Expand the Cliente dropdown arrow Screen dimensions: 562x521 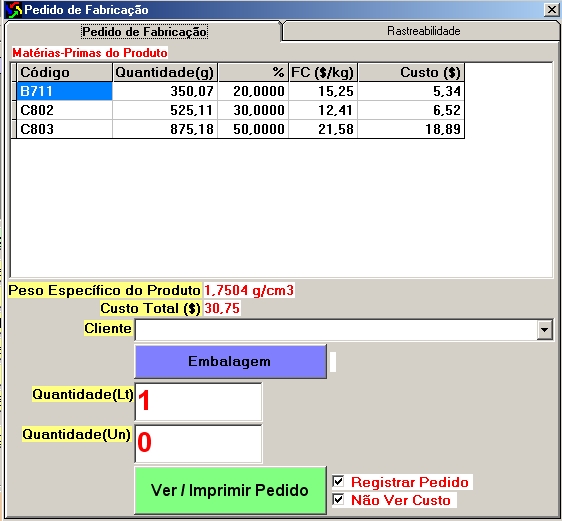[544, 330]
